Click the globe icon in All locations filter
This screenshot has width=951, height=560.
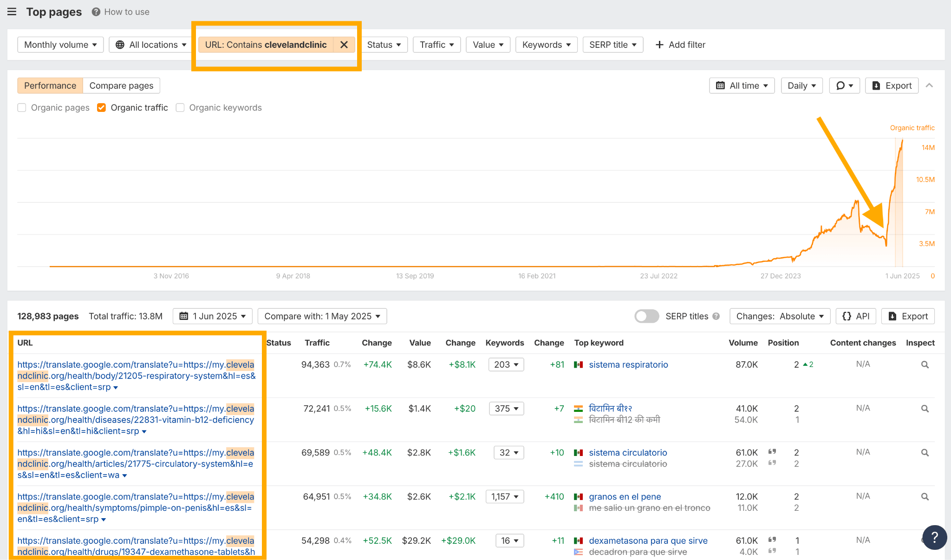tap(120, 45)
